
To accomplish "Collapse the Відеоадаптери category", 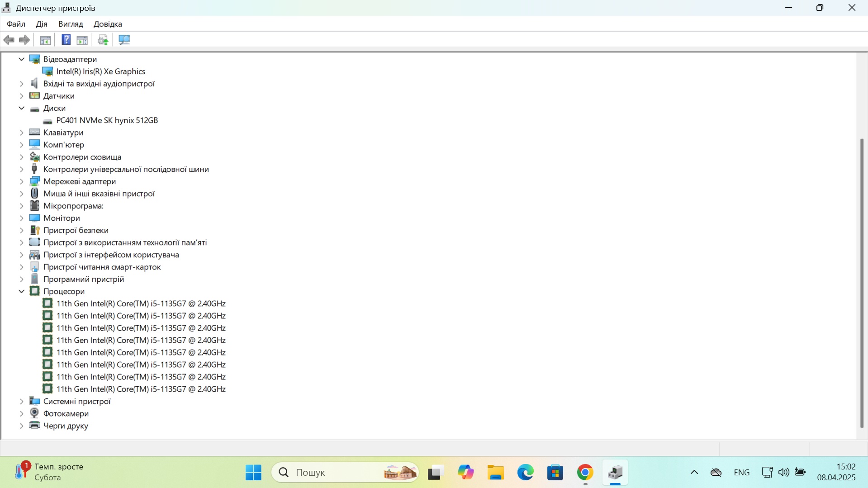I will (21, 59).
